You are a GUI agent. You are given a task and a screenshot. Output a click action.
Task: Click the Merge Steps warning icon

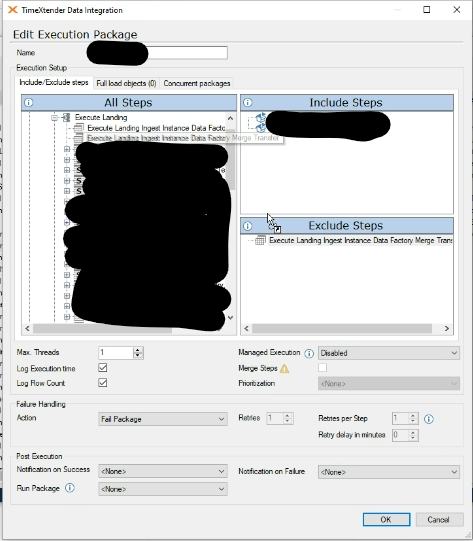(284, 369)
